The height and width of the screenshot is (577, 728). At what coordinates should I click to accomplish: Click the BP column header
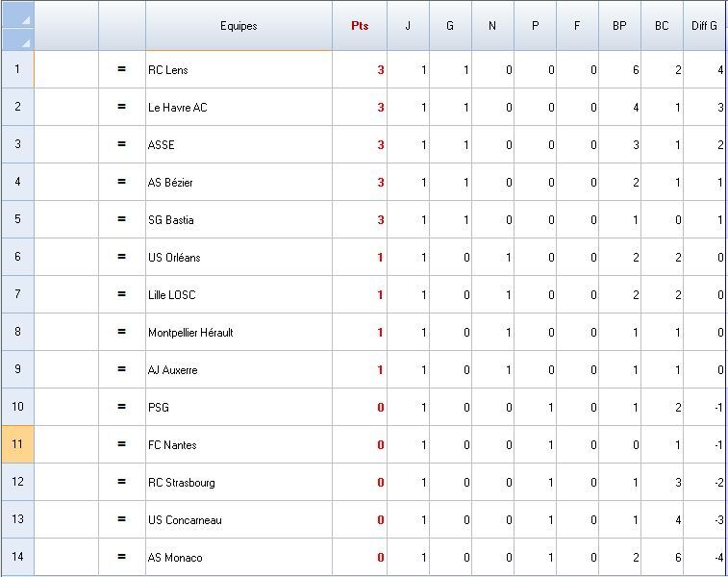pos(619,26)
